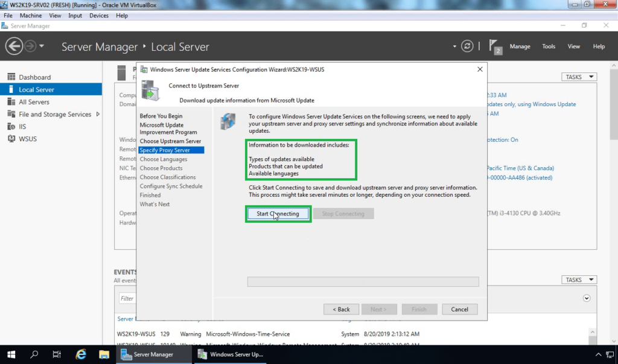The width and height of the screenshot is (618, 364).
Task: Open the Manage menu
Action: coord(520,46)
